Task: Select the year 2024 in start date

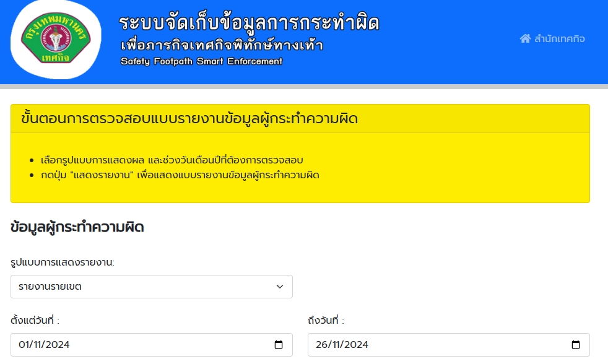Action: pos(58,345)
